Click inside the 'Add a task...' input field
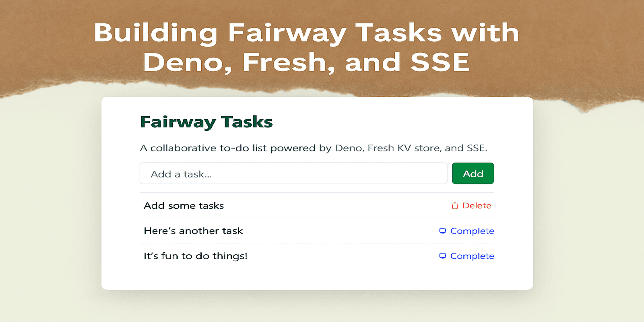The image size is (644, 322). [x=293, y=173]
